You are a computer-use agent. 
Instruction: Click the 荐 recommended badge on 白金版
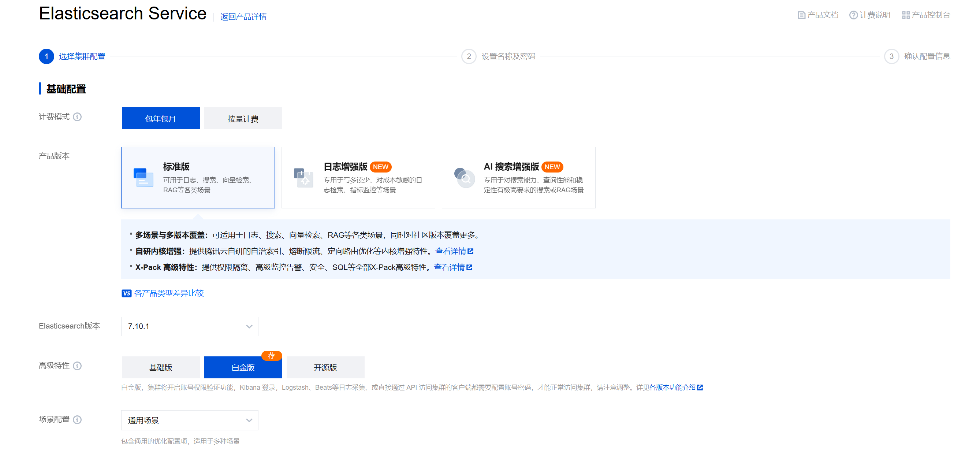(272, 356)
